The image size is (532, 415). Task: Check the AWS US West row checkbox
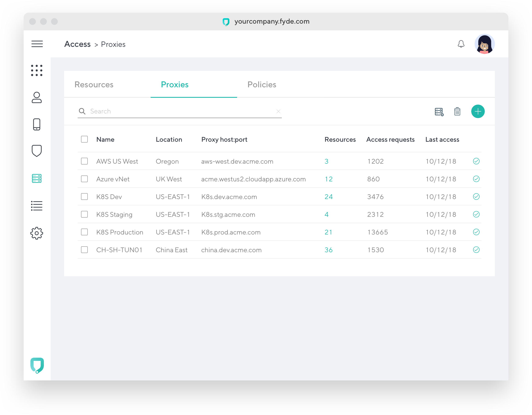[x=84, y=161]
